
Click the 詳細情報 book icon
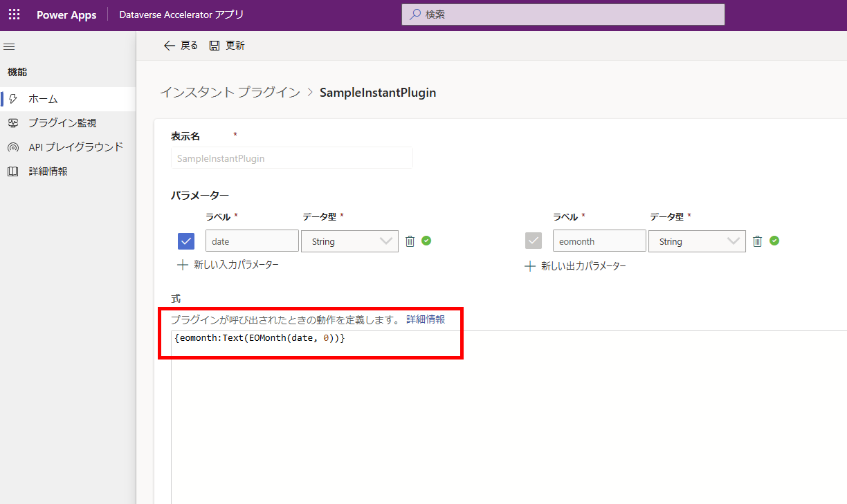pos(13,171)
